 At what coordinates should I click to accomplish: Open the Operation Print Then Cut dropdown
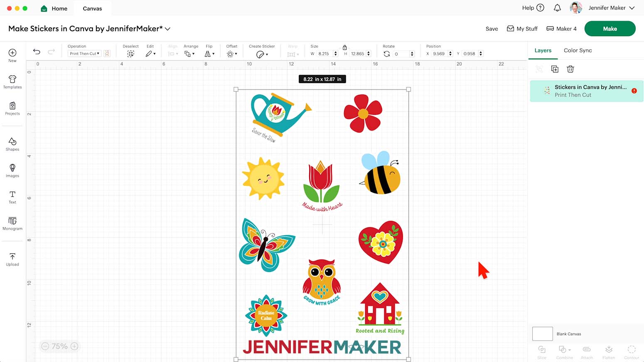[x=84, y=54]
